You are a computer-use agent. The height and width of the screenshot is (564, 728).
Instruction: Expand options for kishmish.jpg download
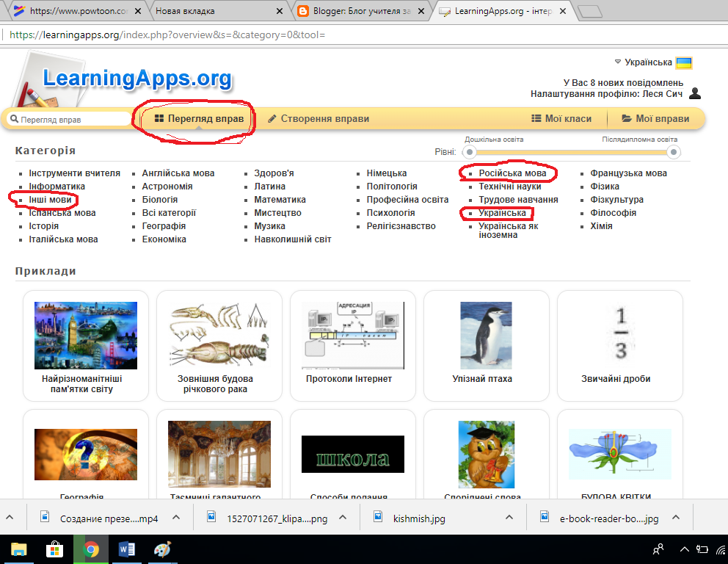509,517
